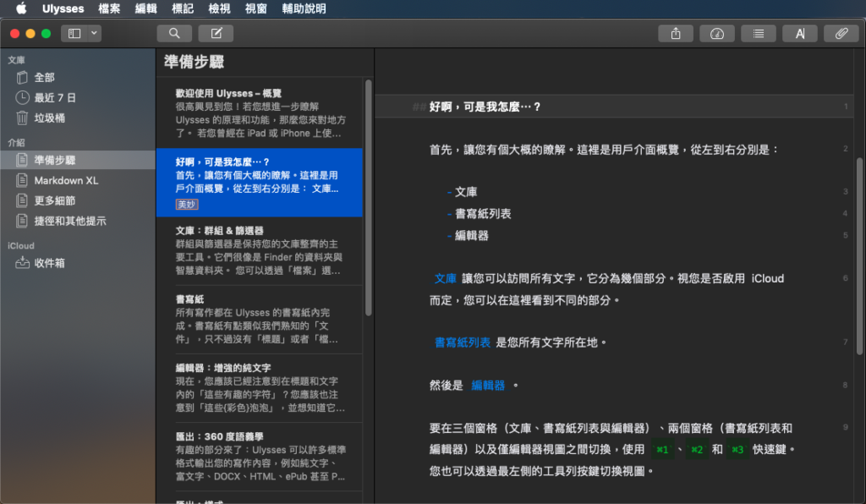866x504 pixels.
Task: Click the editor scrollbar
Action: click(859, 255)
